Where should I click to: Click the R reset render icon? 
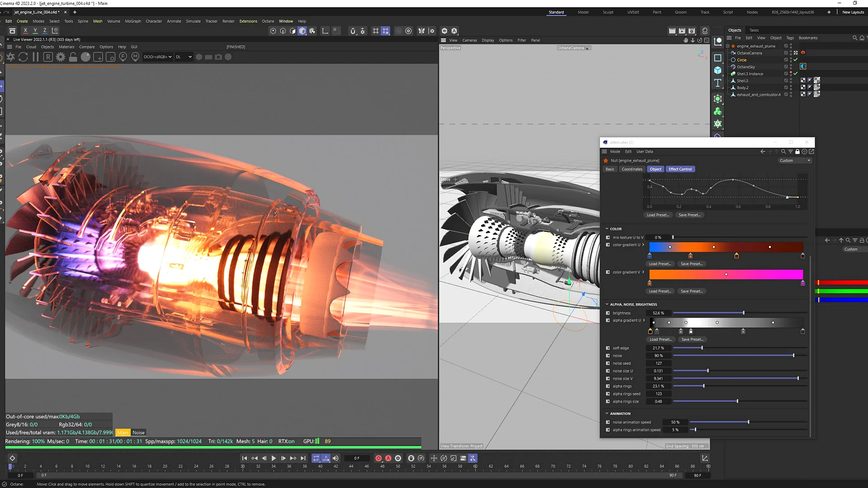(48, 57)
